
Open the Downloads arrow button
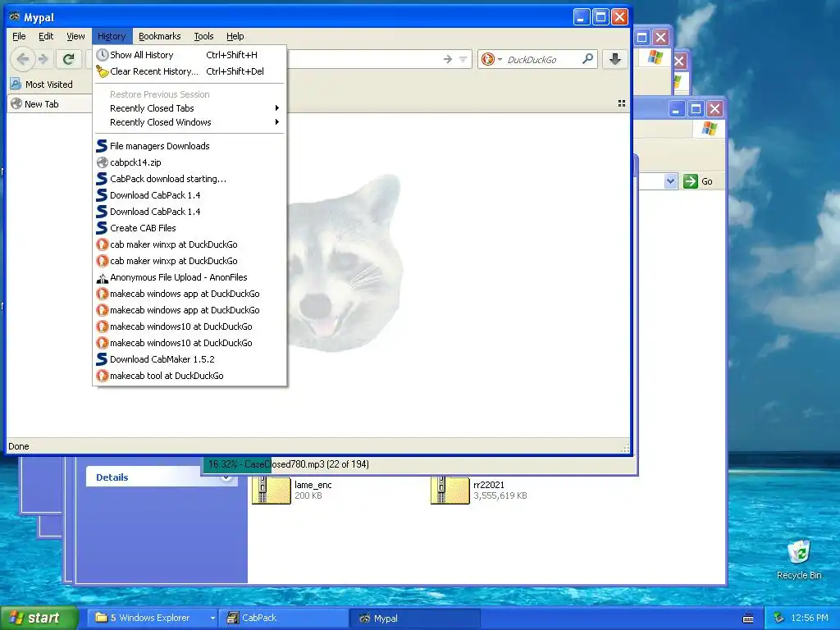pyautogui.click(x=615, y=59)
